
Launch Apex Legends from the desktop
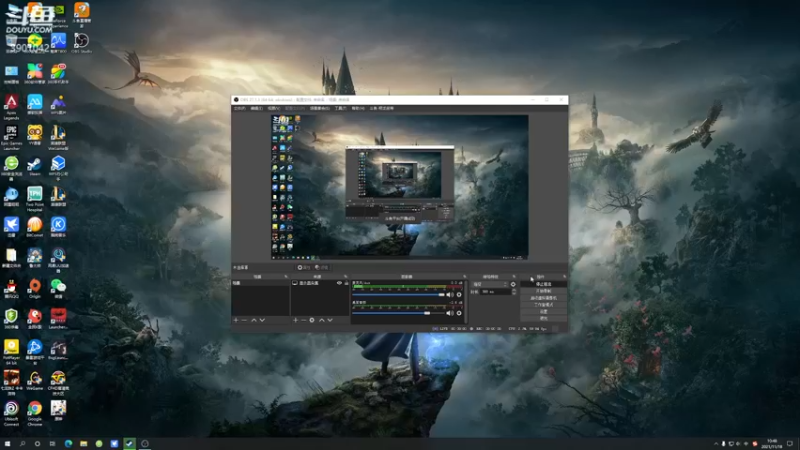[11, 105]
